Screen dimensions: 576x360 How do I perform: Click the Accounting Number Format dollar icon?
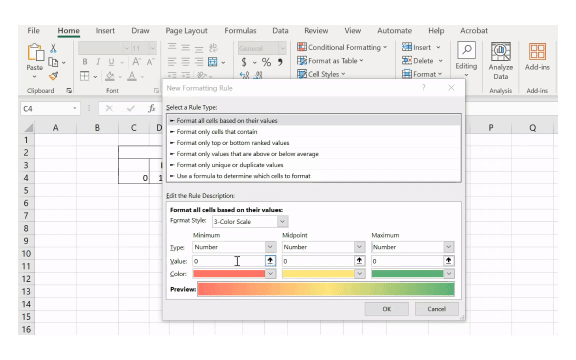point(244,62)
